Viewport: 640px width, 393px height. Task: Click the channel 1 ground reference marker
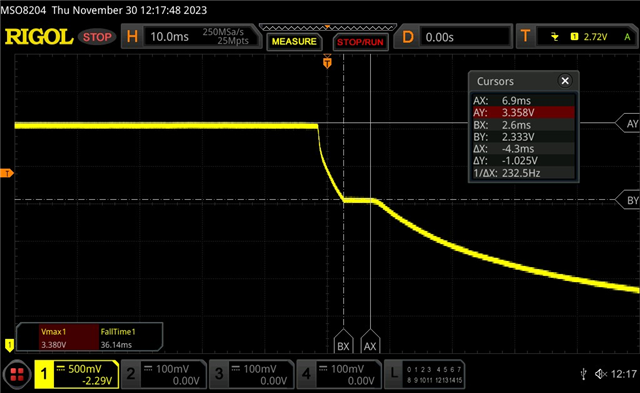[9, 345]
